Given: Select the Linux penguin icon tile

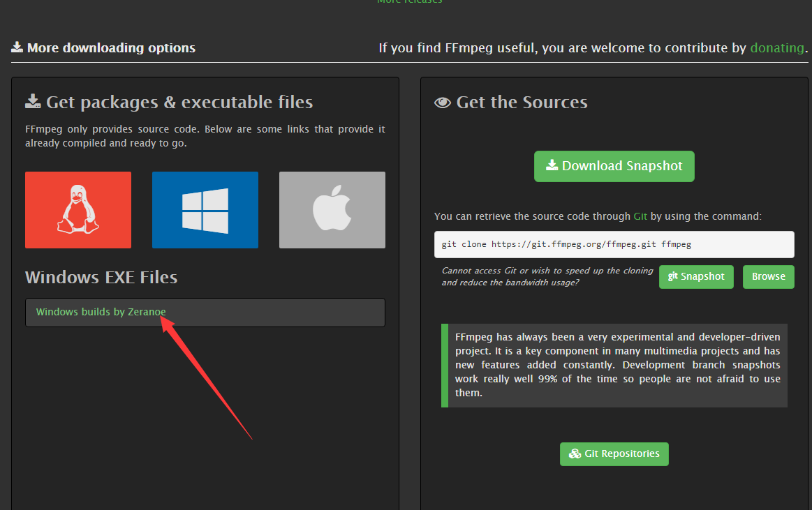Looking at the screenshot, I should pyautogui.click(x=78, y=210).
